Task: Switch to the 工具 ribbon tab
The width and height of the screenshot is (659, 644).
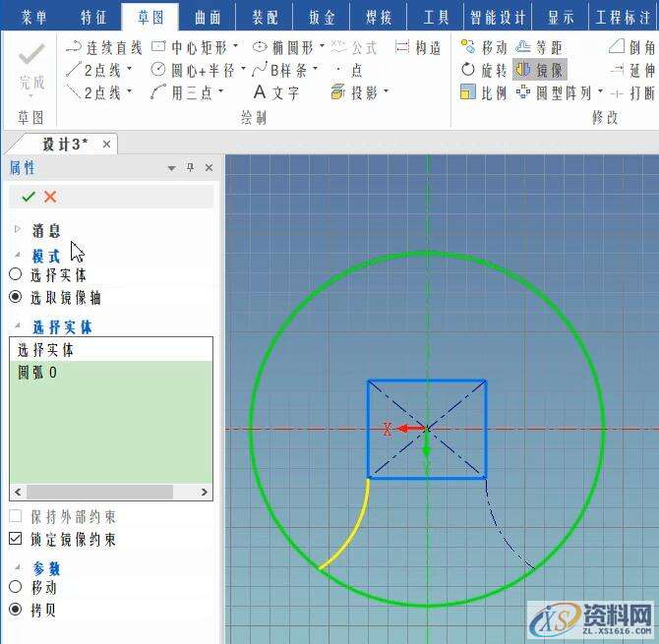Action: [x=436, y=18]
